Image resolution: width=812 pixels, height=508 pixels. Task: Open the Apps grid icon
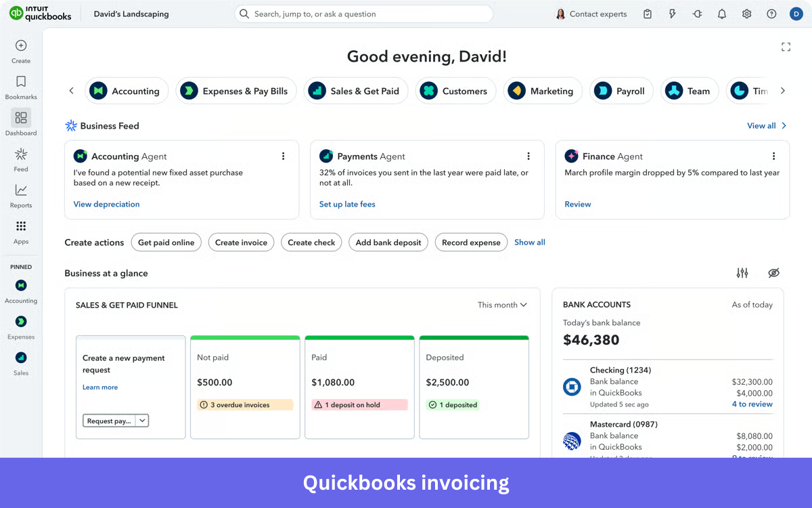(21, 226)
